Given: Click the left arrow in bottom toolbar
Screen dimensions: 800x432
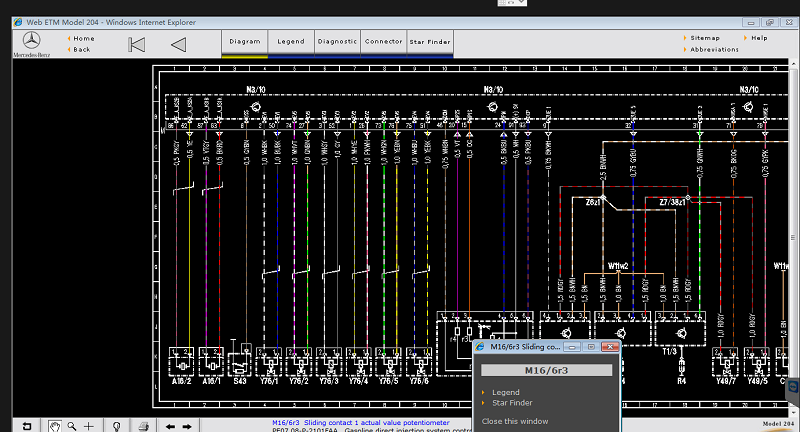Looking at the screenshot, I should point(170,426).
